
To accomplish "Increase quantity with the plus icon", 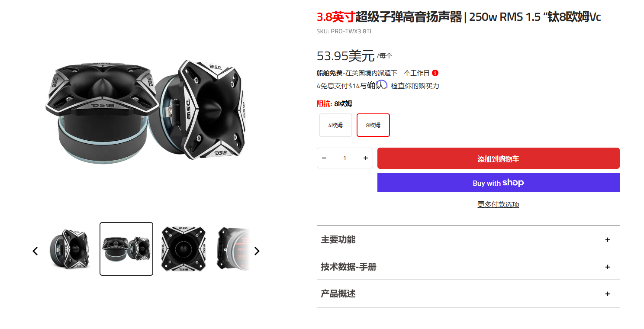I will 366,158.
